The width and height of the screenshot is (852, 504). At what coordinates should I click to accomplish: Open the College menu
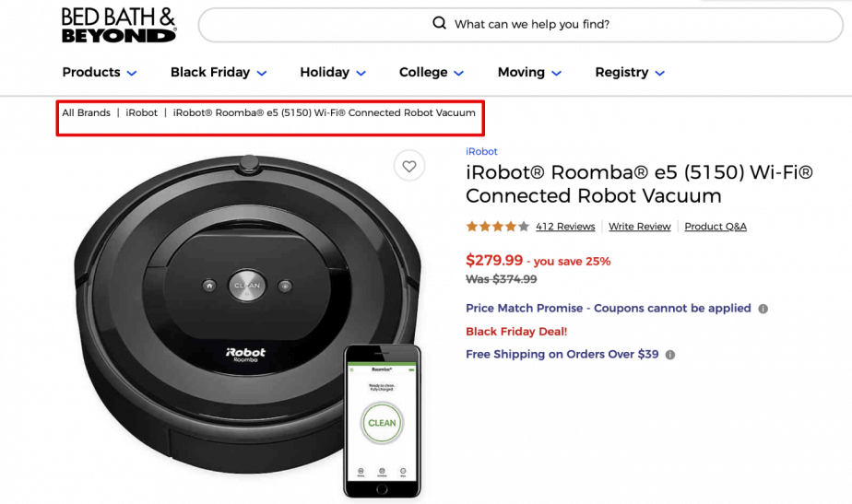click(x=431, y=72)
